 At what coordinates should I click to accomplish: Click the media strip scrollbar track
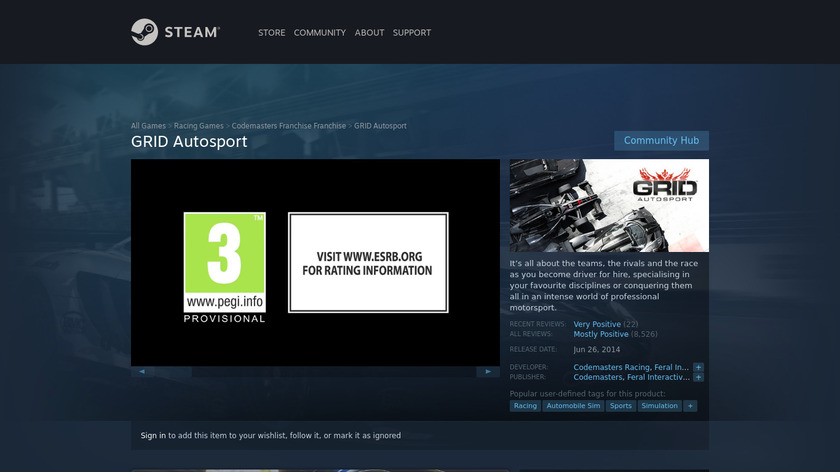click(315, 371)
